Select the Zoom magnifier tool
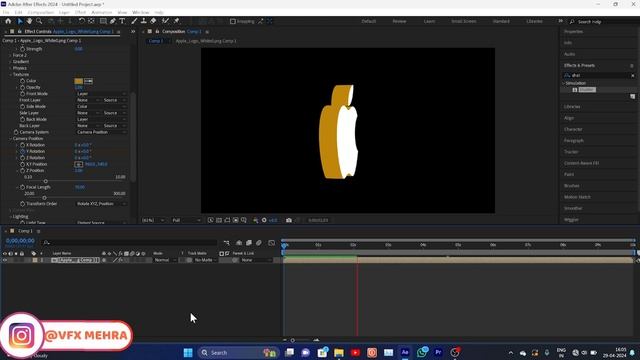The height and width of the screenshot is (360, 640). coord(39,21)
